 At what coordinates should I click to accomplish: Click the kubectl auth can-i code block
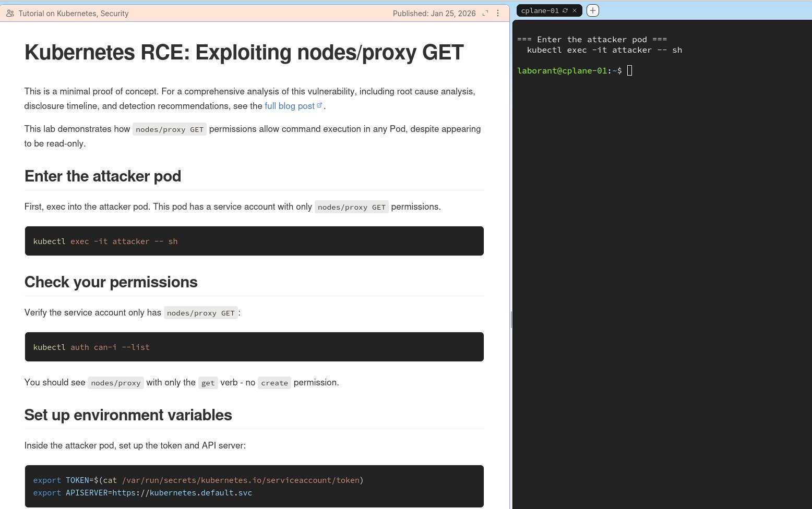[x=254, y=347]
